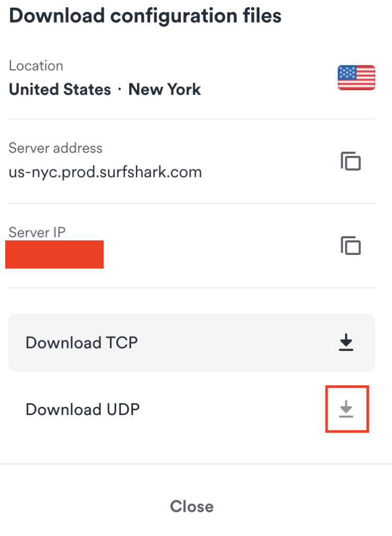Click the highlighted Download UDP download icon
This screenshot has width=392, height=536.
pyautogui.click(x=346, y=409)
